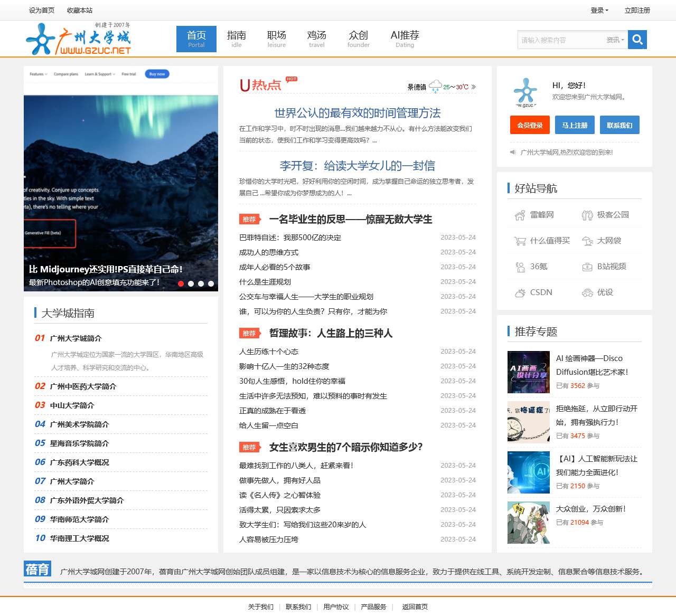Open 雷峰网 via its house icon
The image size is (676, 616).
(519, 215)
